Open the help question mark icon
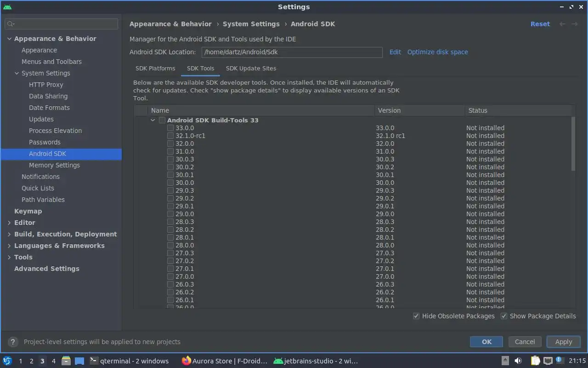 13,342
